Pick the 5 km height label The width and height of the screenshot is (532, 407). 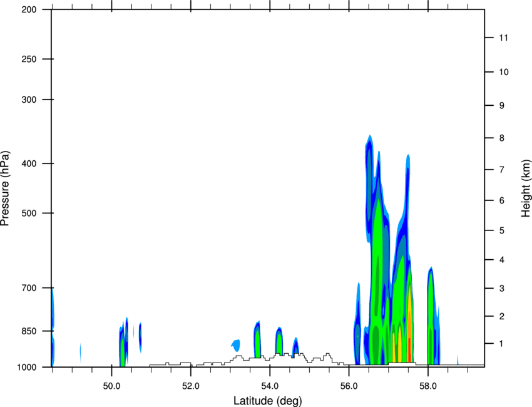coord(502,231)
